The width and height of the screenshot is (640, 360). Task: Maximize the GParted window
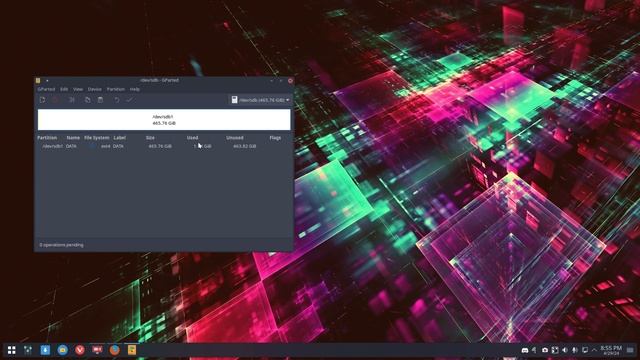281,80
